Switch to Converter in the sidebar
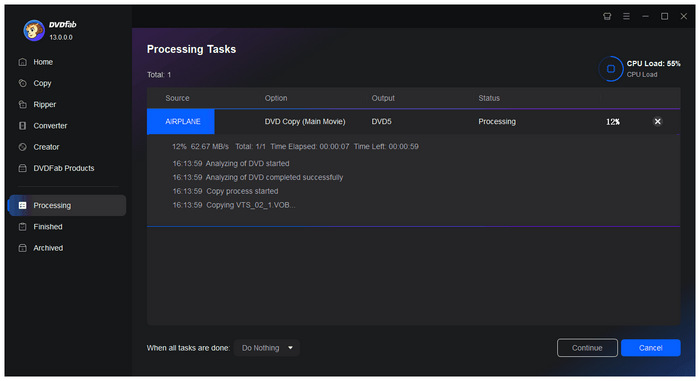Screen dimensions: 700x381 tap(50, 126)
